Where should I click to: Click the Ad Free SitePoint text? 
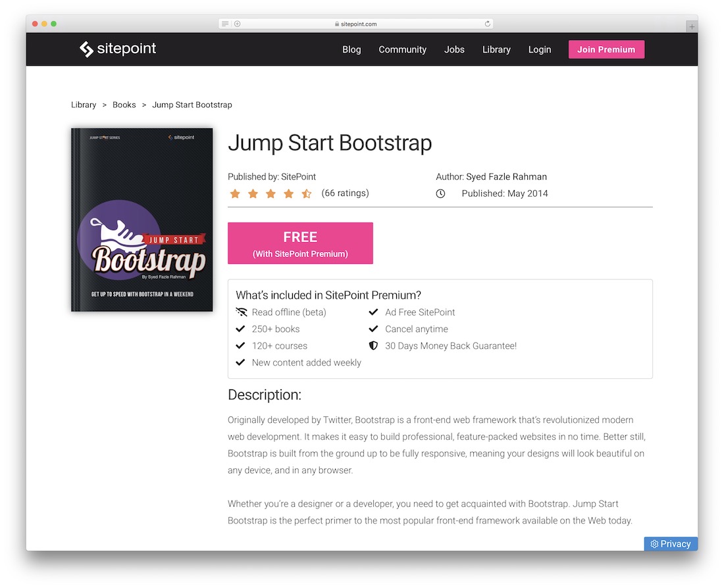[420, 312]
